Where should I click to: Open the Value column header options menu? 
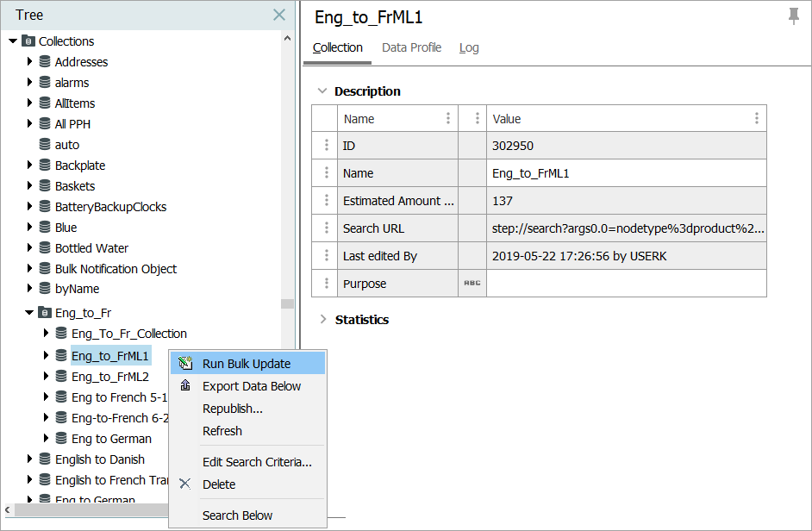tap(756, 119)
